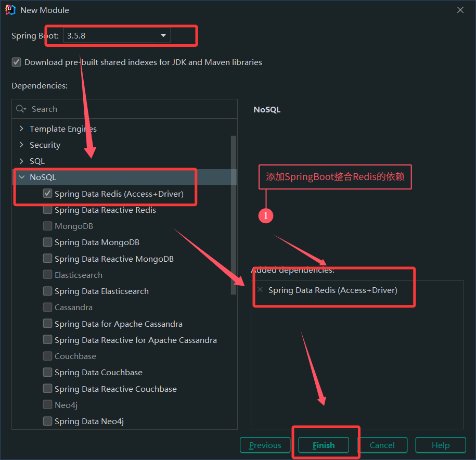Image resolution: width=476 pixels, height=460 pixels.
Task: Open the Spring Boot version dropdown
Action: [x=163, y=35]
